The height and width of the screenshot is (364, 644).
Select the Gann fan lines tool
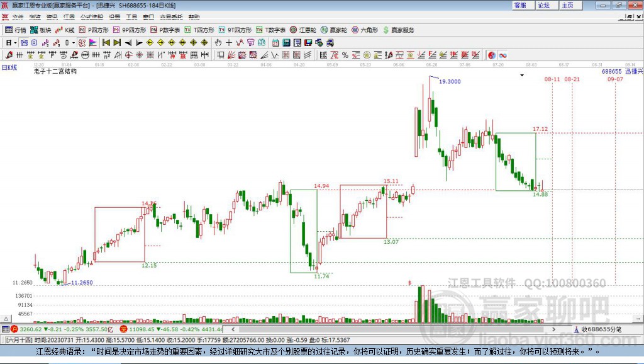231,55
